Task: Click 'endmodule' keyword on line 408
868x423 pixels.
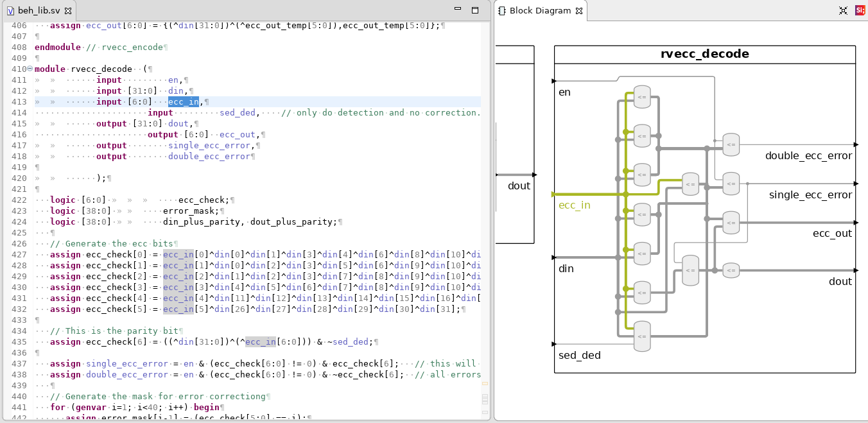Action: 58,47
